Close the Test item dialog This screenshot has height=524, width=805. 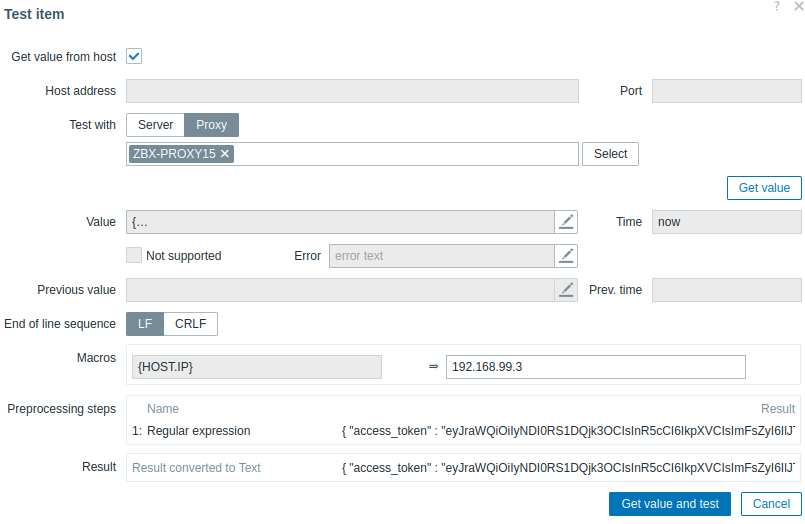(x=797, y=7)
